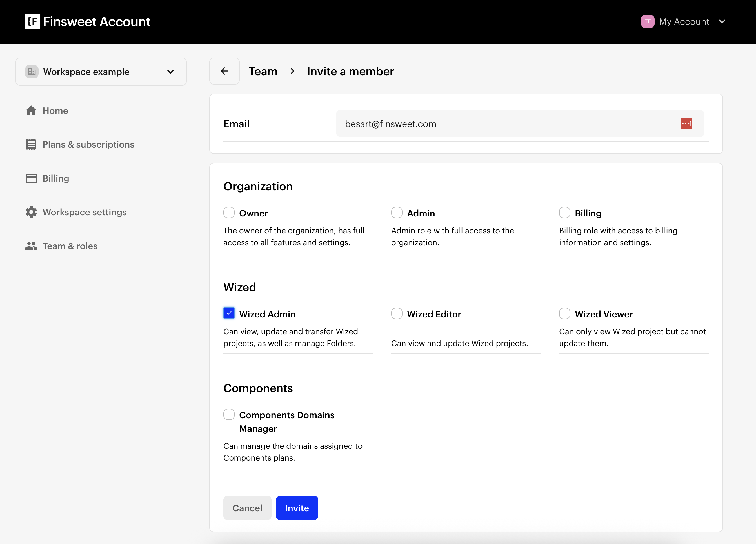Click the Team breadcrumb link
The image size is (756, 544).
coord(263,71)
